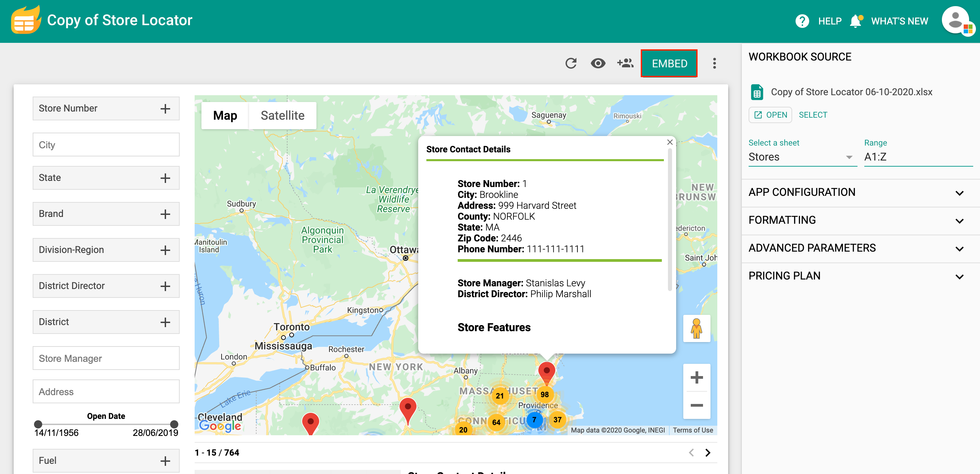Click the results count 1 - 15 / 764
This screenshot has width=980, height=474.
217,452
